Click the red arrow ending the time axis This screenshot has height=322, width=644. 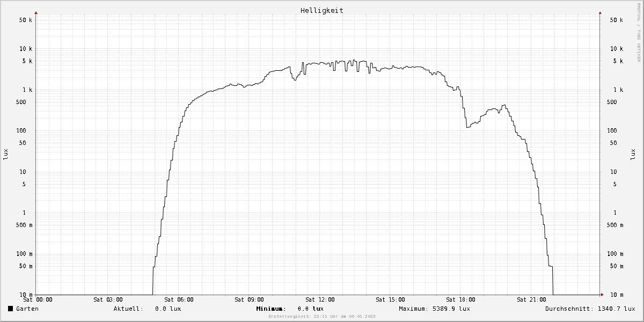[x=602, y=295]
